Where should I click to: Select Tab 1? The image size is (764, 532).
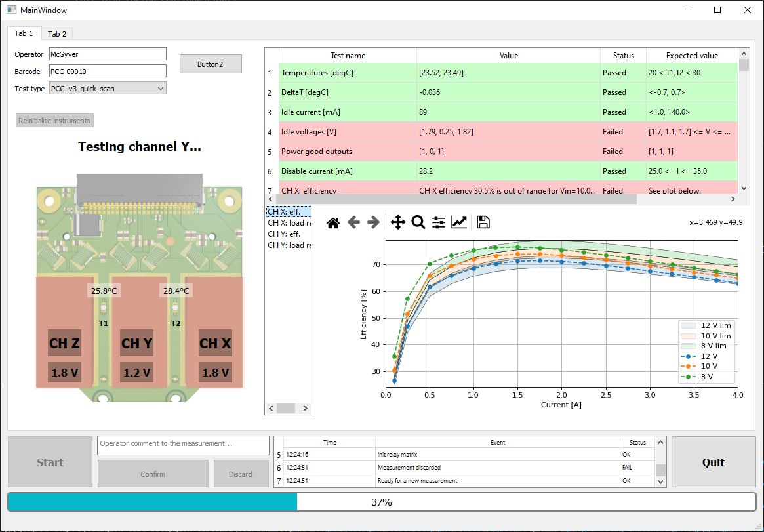(24, 33)
